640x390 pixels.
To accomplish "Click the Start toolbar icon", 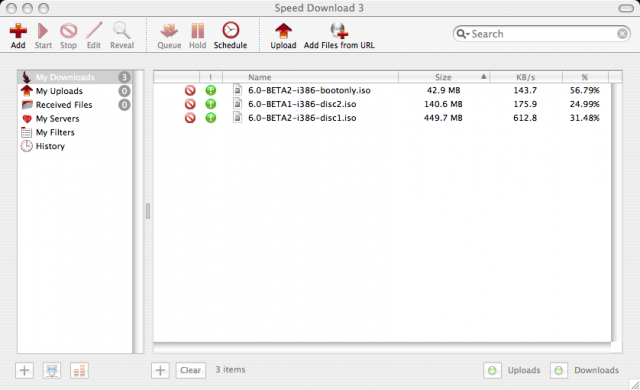I will tap(43, 31).
